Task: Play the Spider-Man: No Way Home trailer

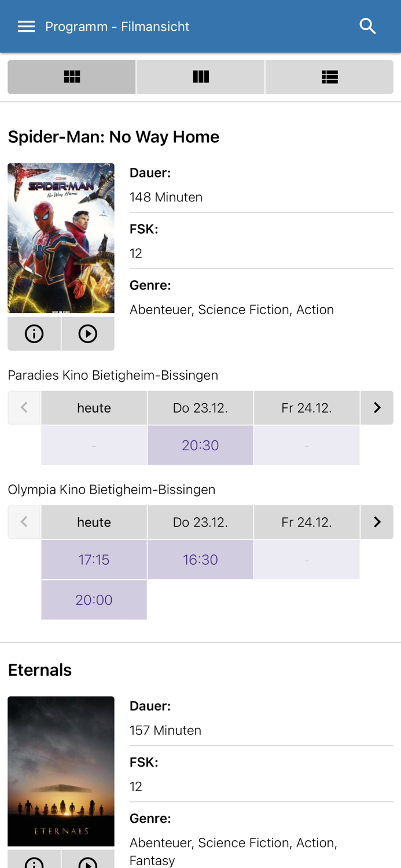Action: (87, 333)
